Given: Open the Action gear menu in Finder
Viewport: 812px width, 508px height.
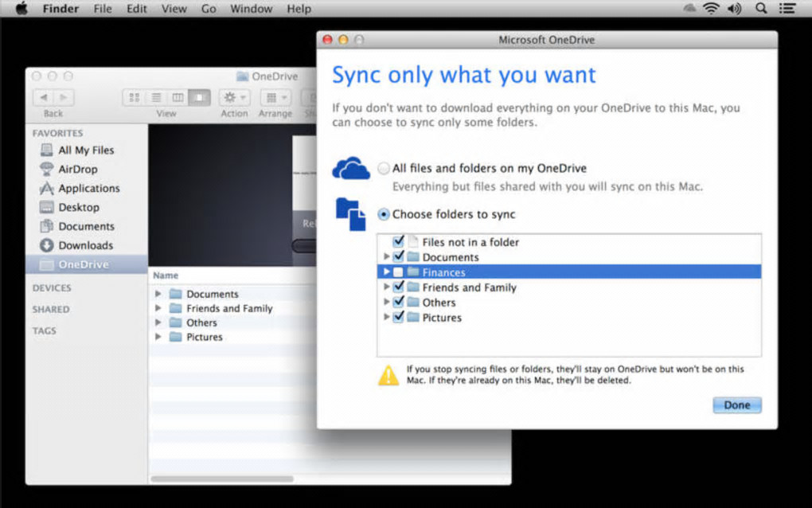Looking at the screenshot, I should tap(235, 97).
